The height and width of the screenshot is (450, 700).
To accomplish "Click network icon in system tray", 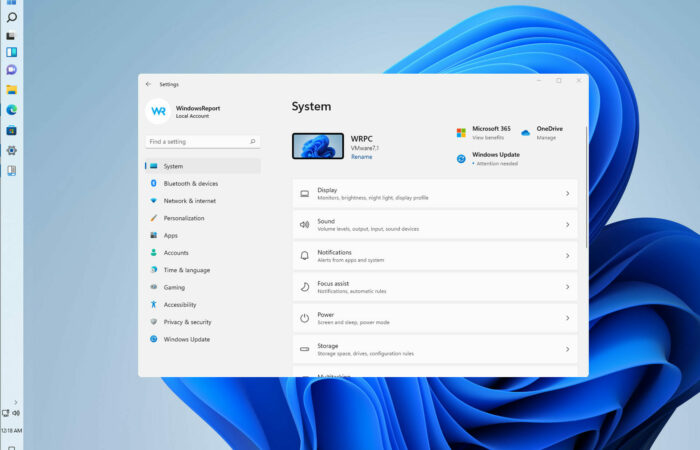I will click(5, 413).
